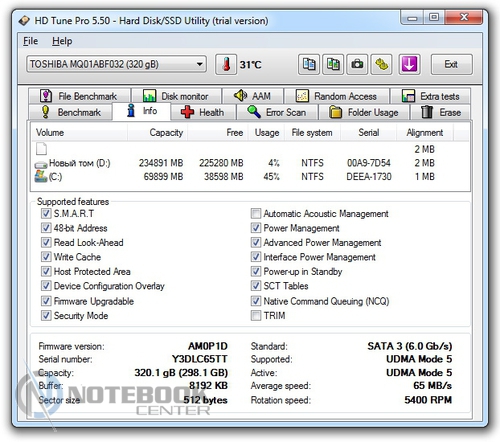Click the Serial column header
This screenshot has width=500, height=442.
(368, 132)
